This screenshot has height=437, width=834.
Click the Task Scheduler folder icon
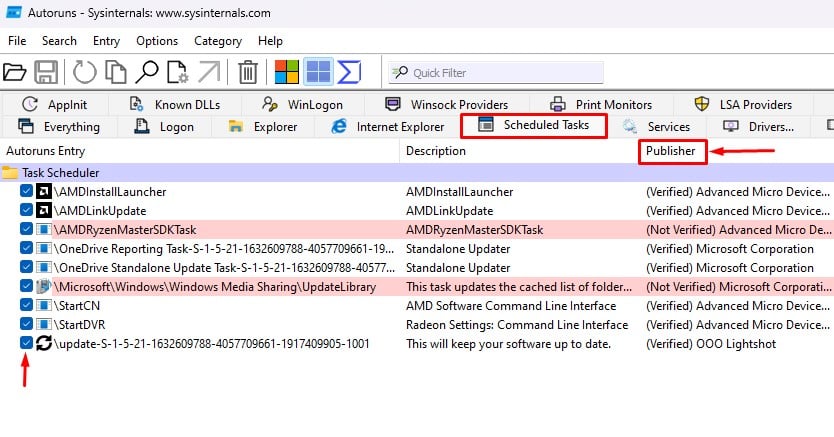(10, 173)
